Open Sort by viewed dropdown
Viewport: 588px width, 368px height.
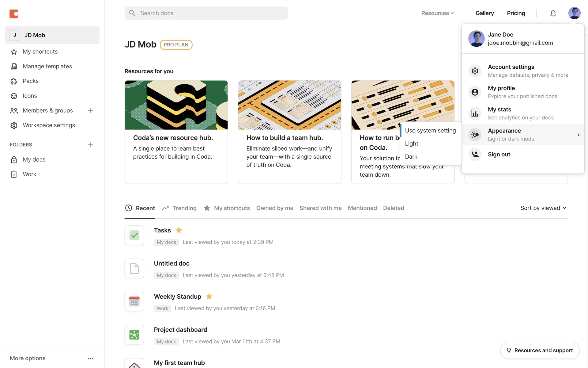point(543,208)
